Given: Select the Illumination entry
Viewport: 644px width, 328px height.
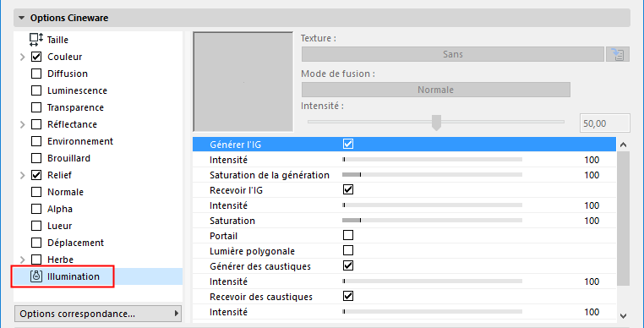Looking at the screenshot, I should coord(98,276).
